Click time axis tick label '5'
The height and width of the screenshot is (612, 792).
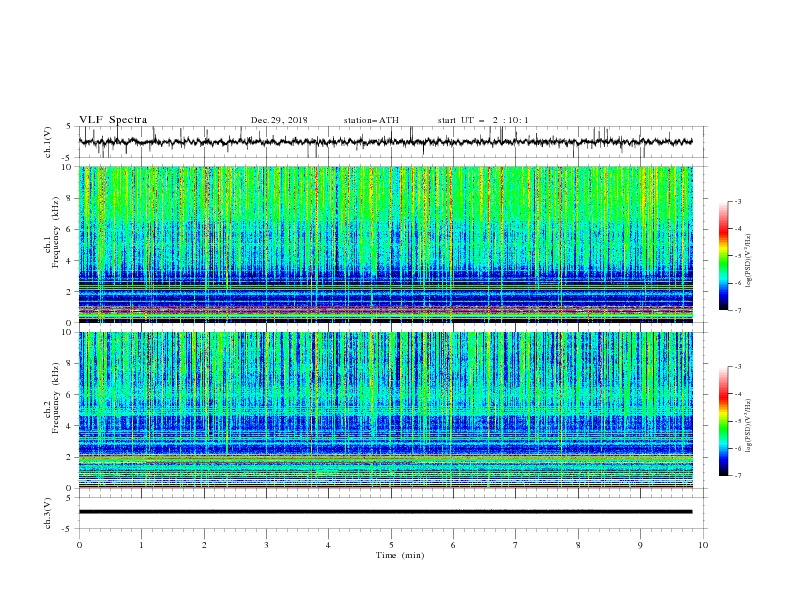[x=391, y=545]
